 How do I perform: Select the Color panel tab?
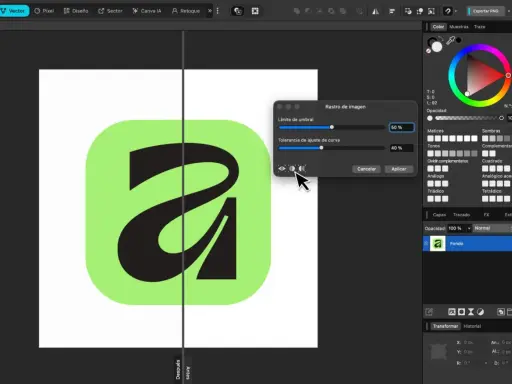(438, 27)
